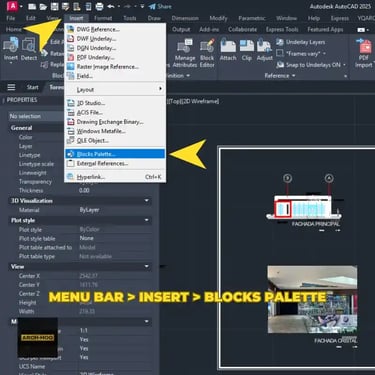Collapse the View section in Properties
The image size is (375, 375).
(x=146, y=266)
